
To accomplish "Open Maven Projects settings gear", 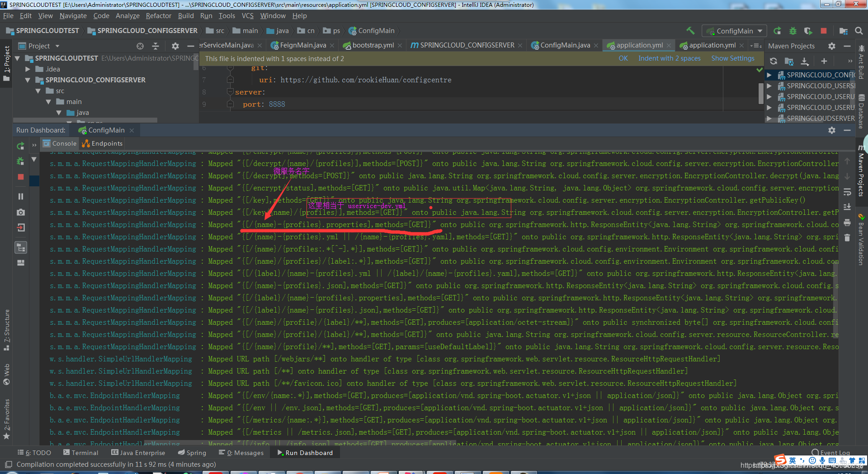I will pyautogui.click(x=832, y=46).
